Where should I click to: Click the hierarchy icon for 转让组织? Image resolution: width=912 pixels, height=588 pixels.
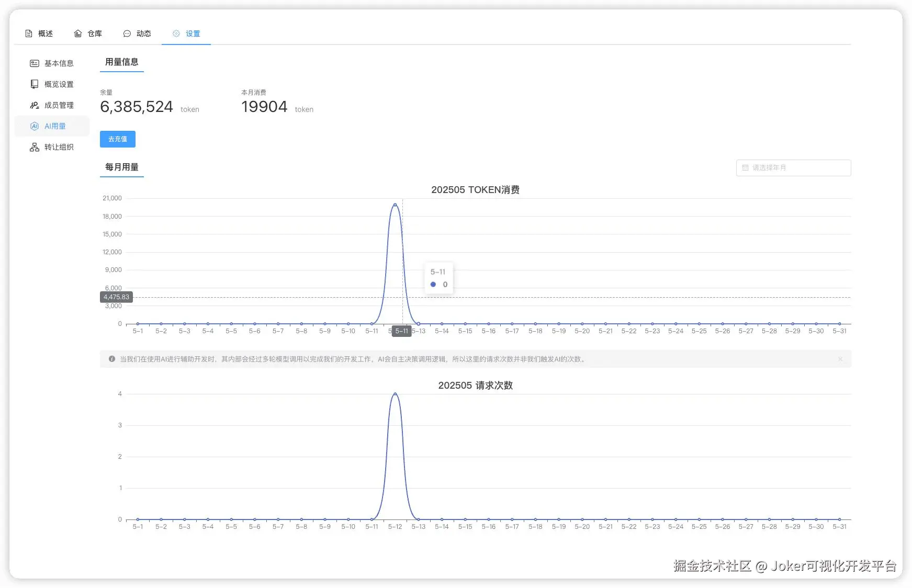click(x=35, y=147)
